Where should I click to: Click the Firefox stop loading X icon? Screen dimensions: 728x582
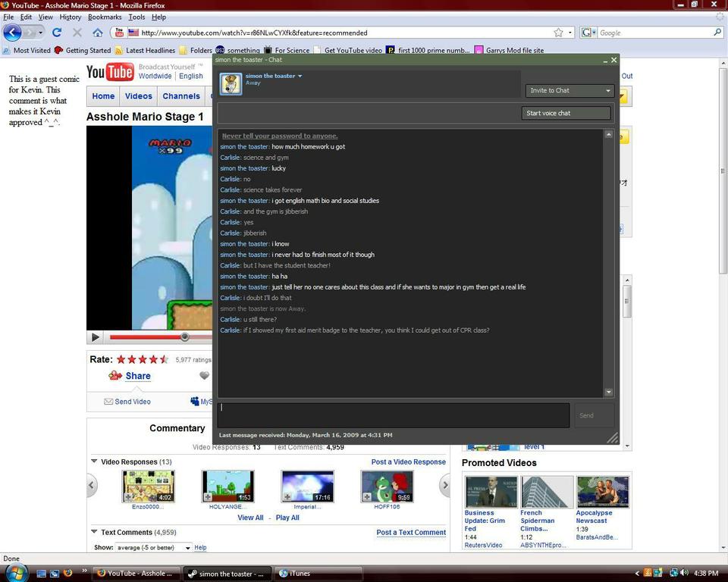pos(77,33)
